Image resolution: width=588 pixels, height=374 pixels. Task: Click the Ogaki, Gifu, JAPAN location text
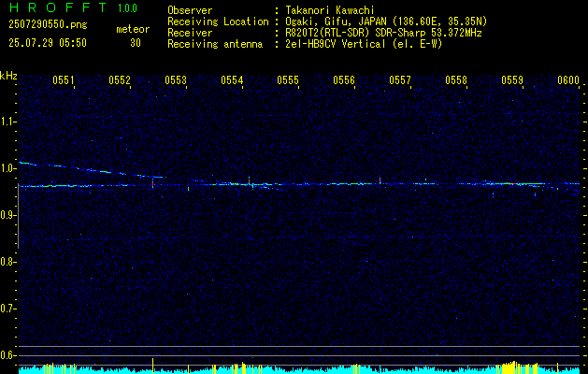tap(386, 22)
